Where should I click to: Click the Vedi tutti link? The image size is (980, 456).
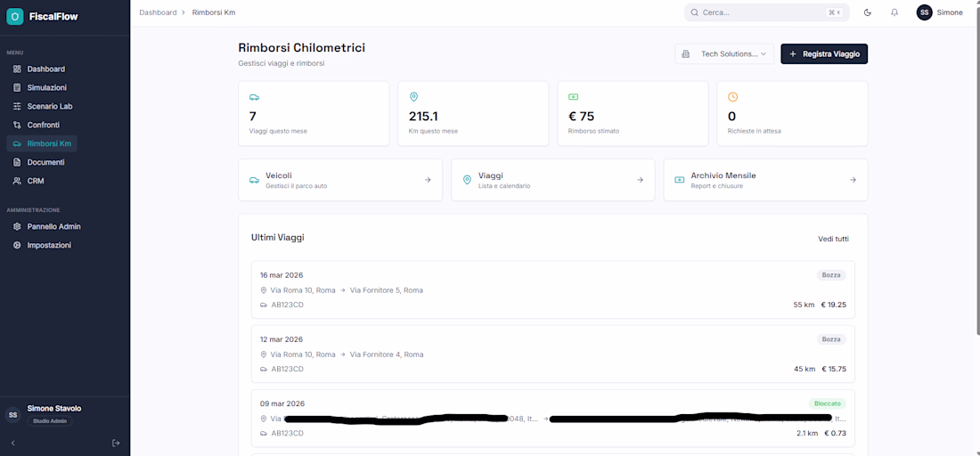click(x=833, y=239)
